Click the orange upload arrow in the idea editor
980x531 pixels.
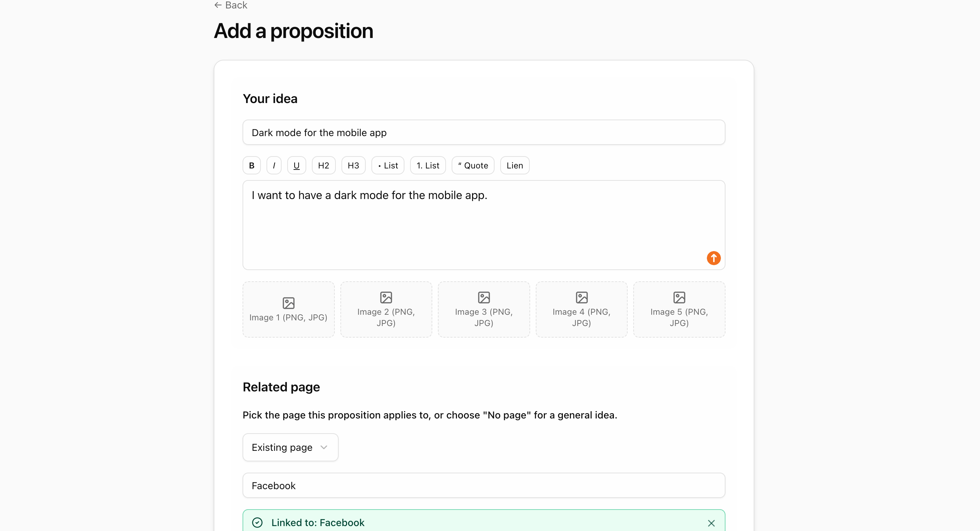pyautogui.click(x=713, y=258)
